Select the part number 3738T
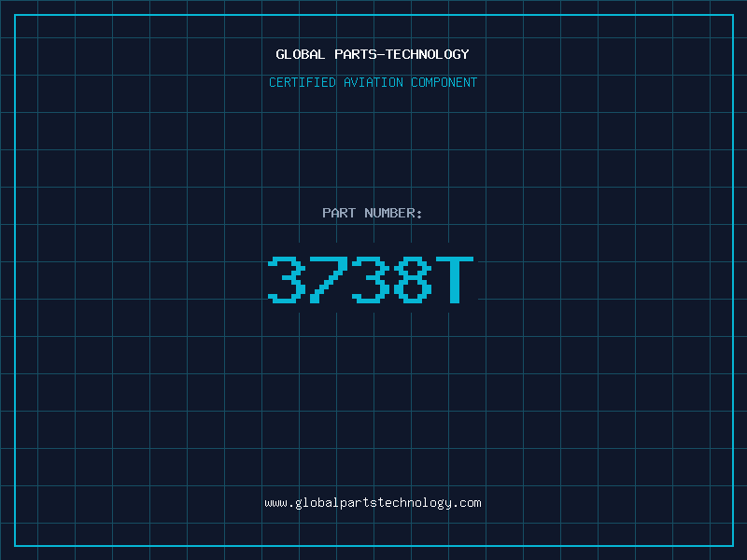The height and width of the screenshot is (560, 747). point(371,279)
